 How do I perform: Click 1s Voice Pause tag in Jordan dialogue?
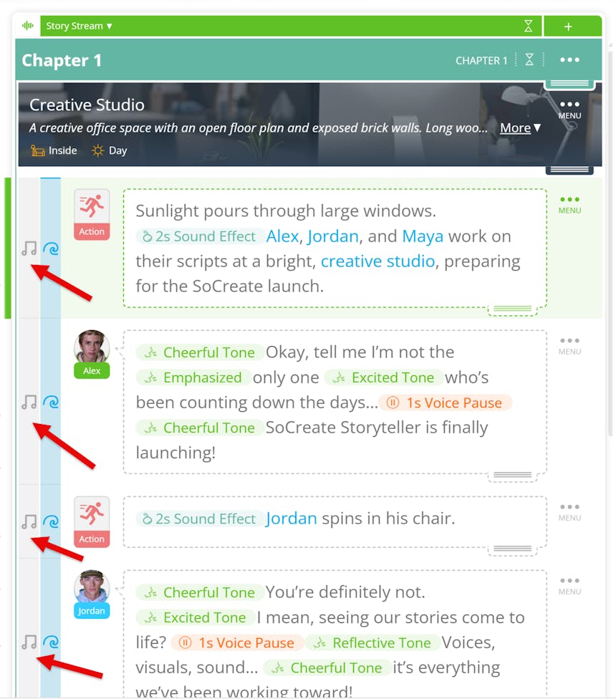238,643
